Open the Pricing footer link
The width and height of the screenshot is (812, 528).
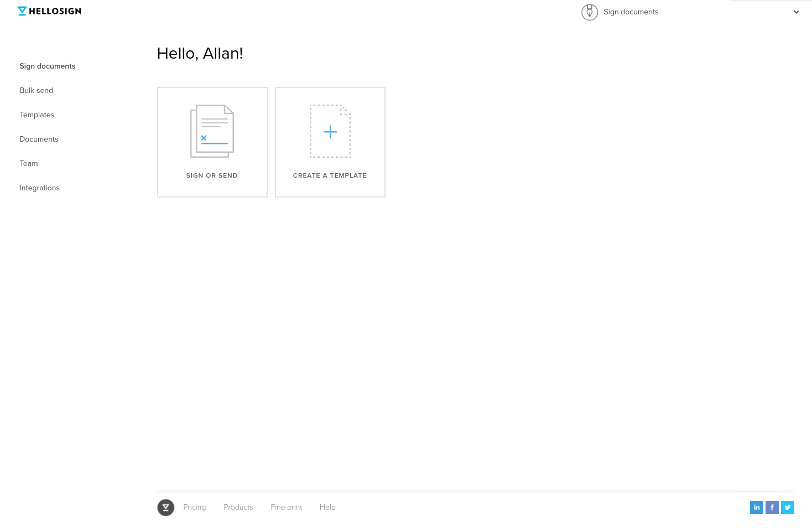coord(195,508)
